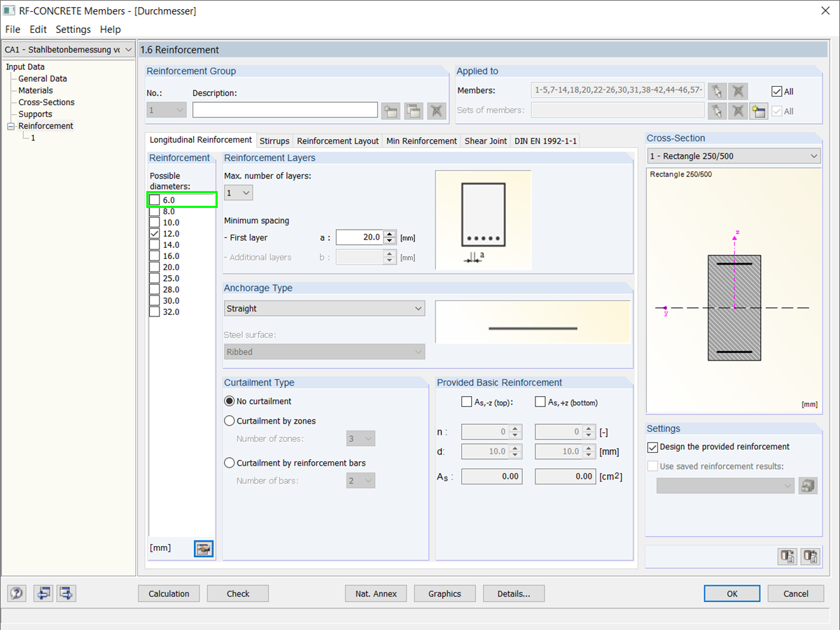The image size is (840, 630).
Task: Pick members graphically icon in Members row
Action: (717, 91)
